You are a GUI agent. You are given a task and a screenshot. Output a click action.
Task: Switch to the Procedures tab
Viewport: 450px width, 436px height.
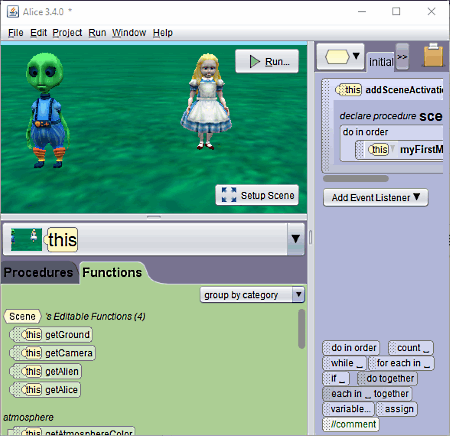click(x=39, y=272)
